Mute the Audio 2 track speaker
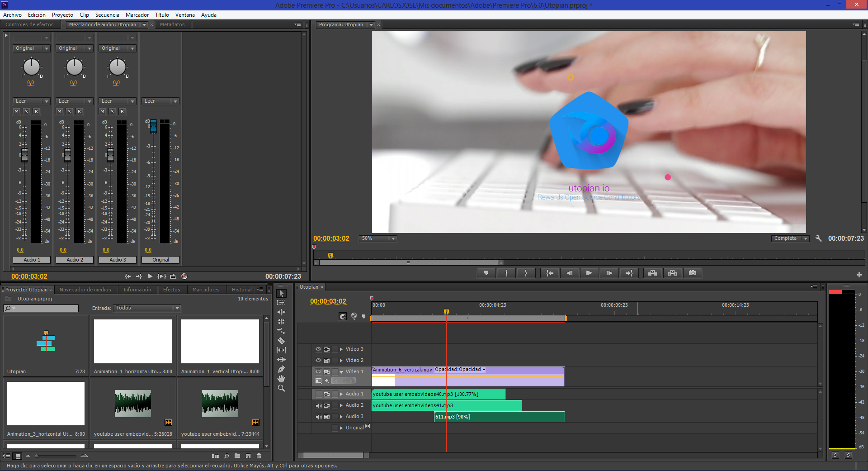 318,405
